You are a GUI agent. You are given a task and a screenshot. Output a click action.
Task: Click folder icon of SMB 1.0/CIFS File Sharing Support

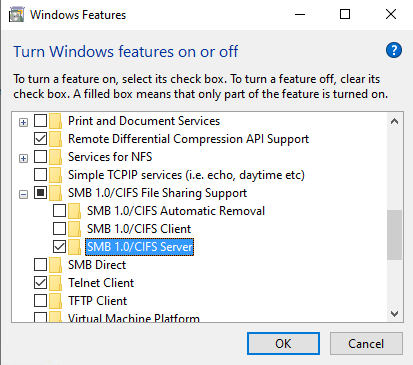[55, 193]
